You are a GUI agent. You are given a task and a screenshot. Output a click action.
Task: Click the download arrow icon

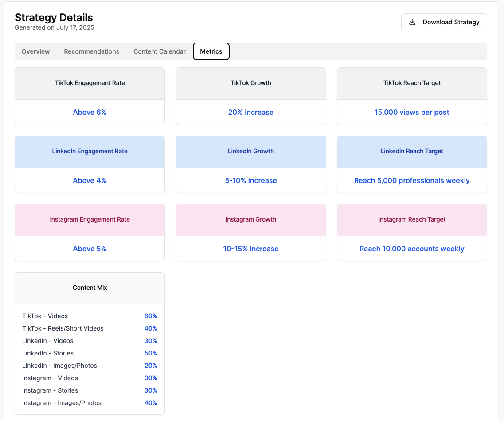click(412, 22)
